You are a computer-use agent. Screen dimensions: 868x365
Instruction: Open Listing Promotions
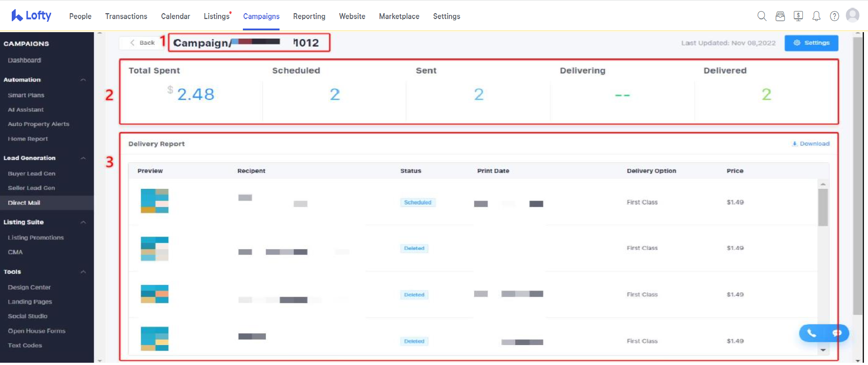click(x=36, y=237)
